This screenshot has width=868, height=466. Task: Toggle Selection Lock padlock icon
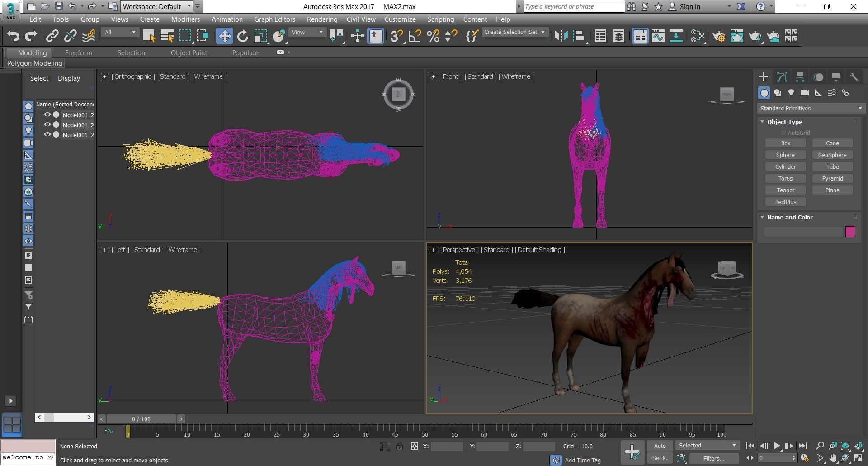400,446
